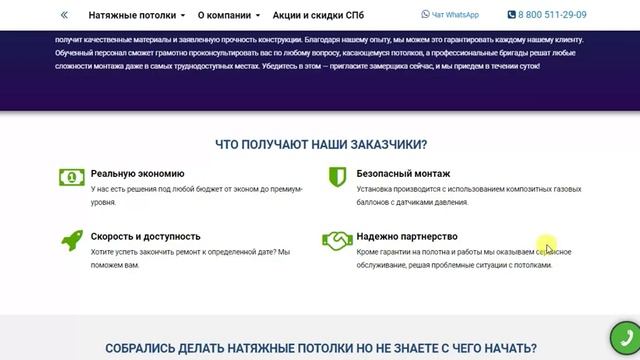640x360 pixels.
Task: Click text about гарантии на полотна
Action: (464, 258)
